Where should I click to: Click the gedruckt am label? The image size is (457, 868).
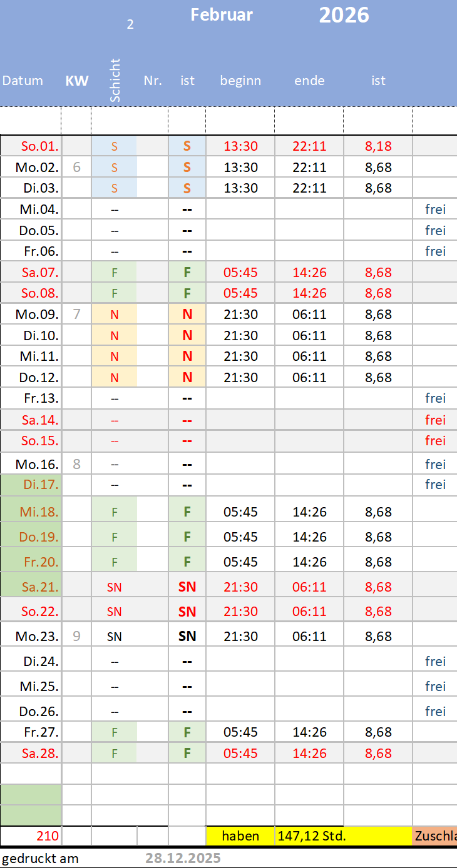[x=40, y=858]
